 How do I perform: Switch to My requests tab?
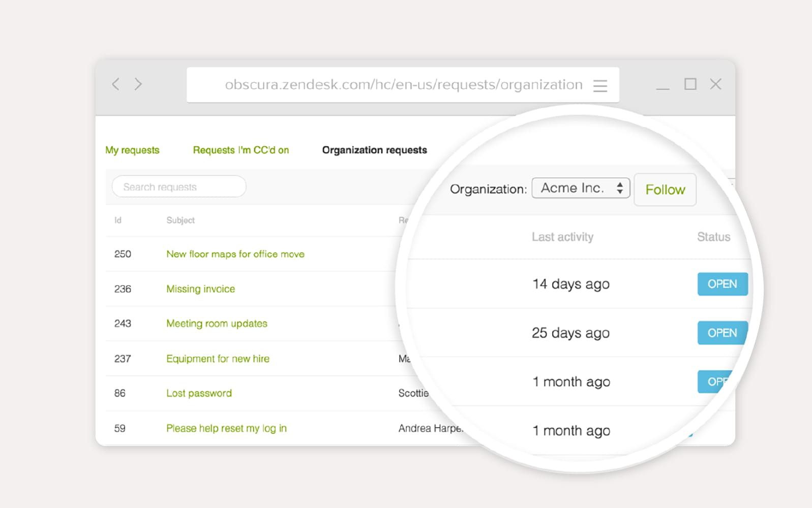tap(132, 150)
